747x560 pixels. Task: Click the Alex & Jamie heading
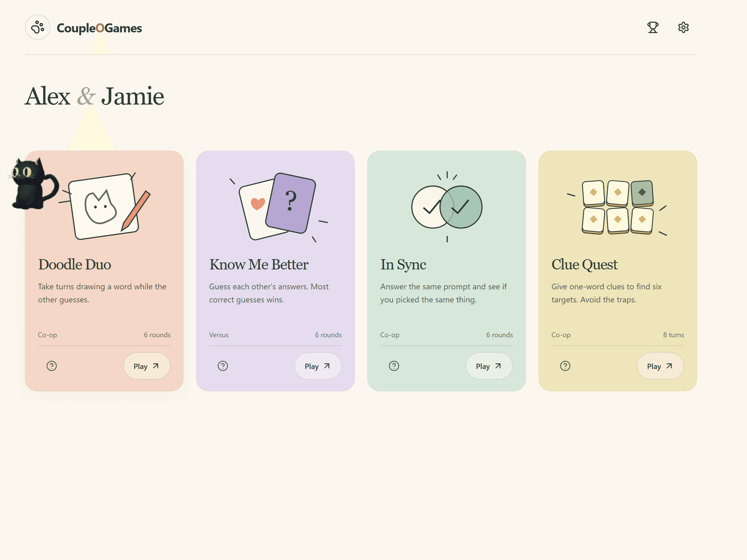tap(94, 96)
